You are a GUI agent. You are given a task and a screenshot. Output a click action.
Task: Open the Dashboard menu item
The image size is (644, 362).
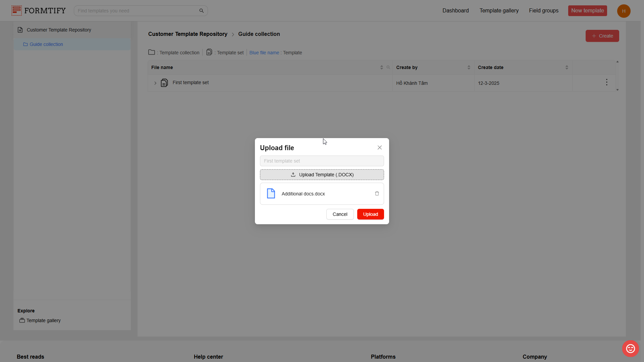[455, 11]
